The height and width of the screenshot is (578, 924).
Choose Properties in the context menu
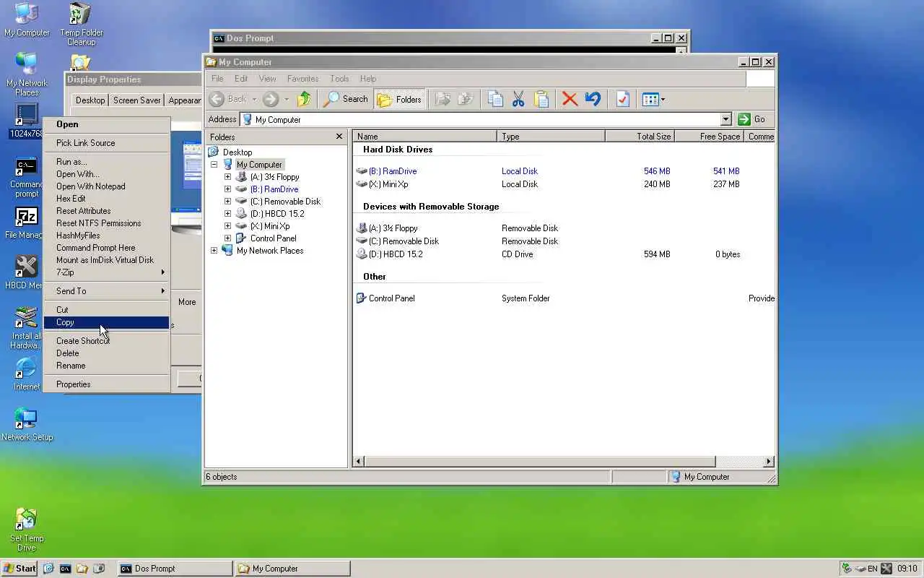point(106,384)
